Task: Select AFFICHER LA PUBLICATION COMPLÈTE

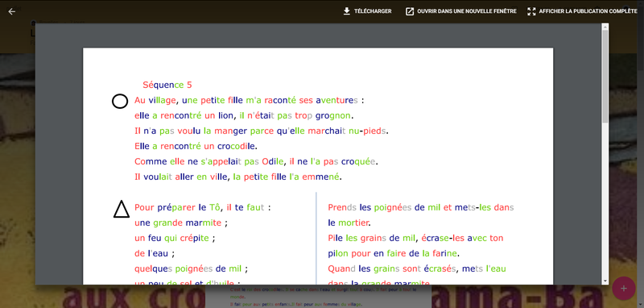Action: (x=588, y=11)
